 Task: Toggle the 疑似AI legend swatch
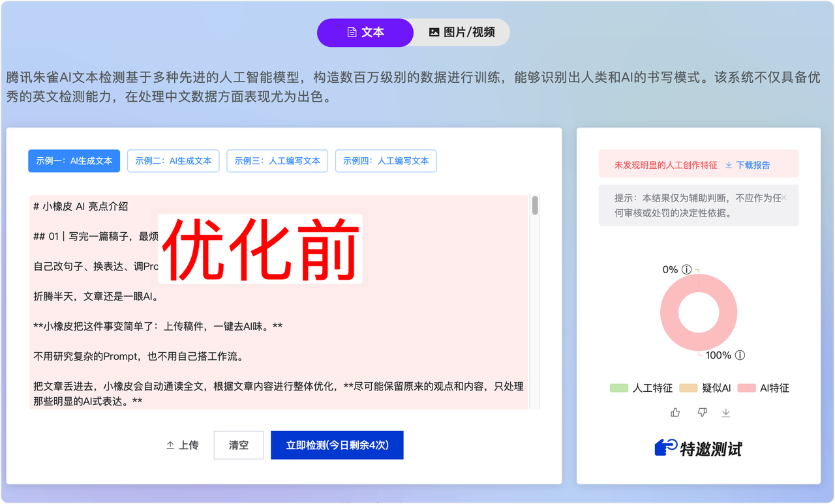pyautogui.click(x=688, y=388)
